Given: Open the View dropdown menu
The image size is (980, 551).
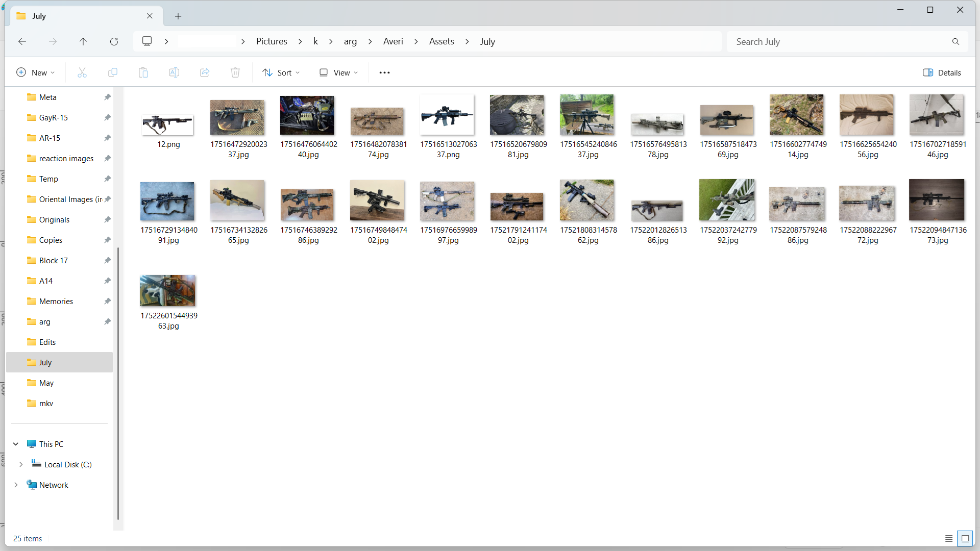Looking at the screenshot, I should click(x=338, y=72).
